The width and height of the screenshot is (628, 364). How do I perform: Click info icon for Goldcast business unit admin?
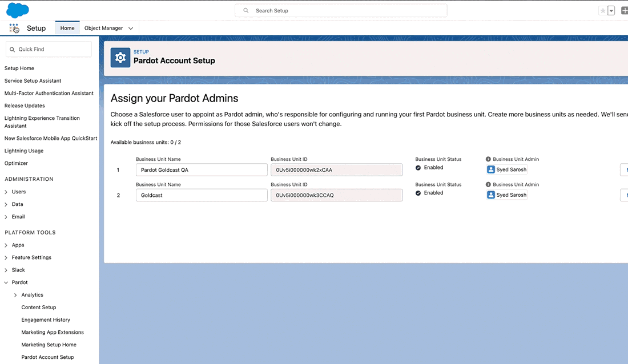pyautogui.click(x=488, y=185)
